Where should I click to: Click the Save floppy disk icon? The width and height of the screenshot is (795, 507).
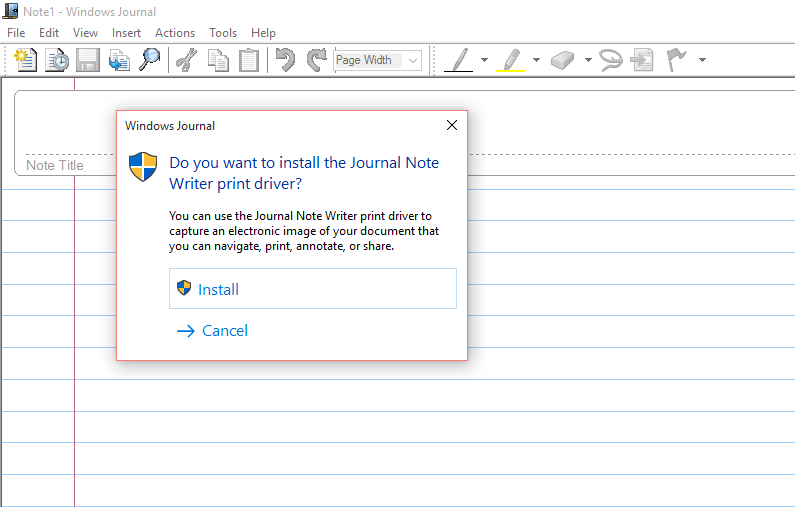[x=88, y=60]
